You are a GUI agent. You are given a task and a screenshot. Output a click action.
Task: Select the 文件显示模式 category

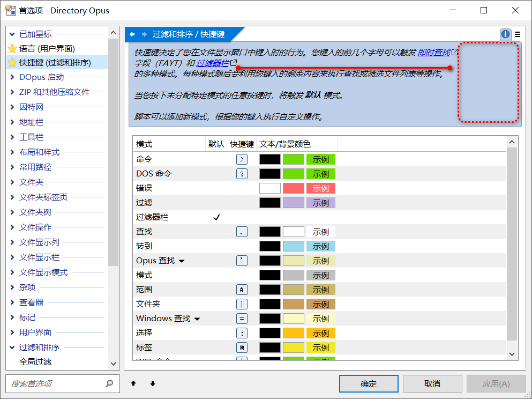43,272
